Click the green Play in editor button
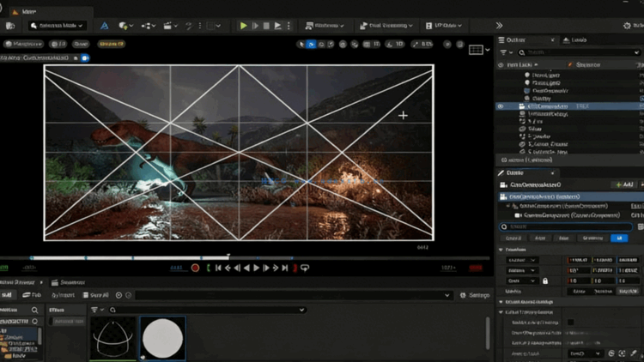Screen dimensions: 644x362 (x=244, y=26)
